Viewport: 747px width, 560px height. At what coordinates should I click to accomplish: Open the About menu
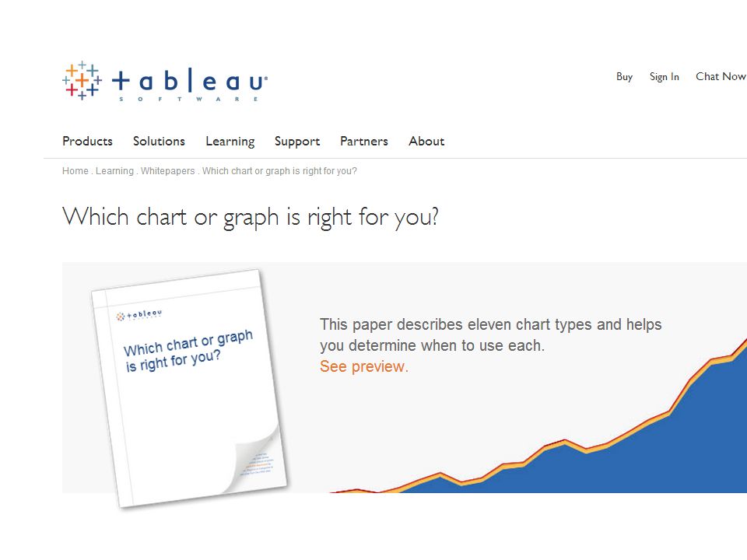pos(426,142)
